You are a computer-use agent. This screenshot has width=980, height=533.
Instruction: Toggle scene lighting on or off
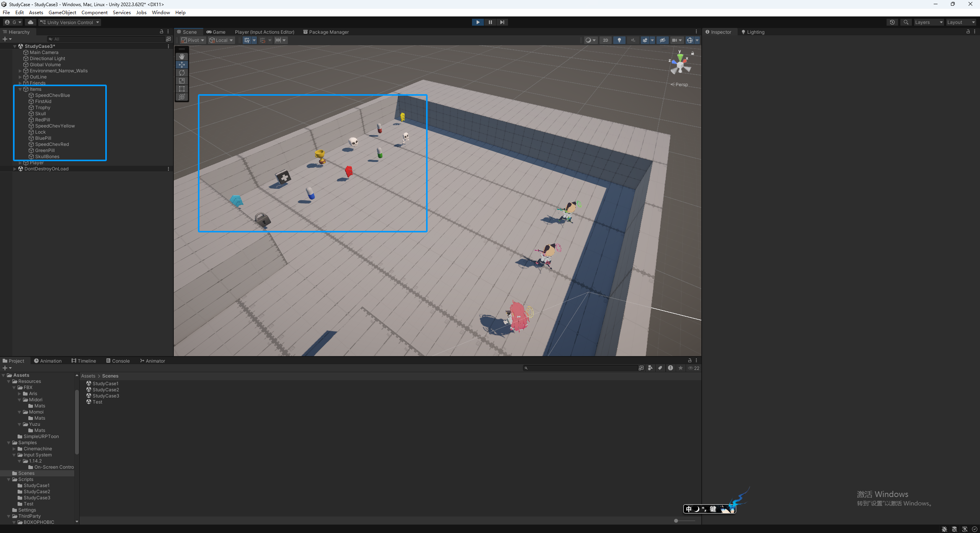pyautogui.click(x=619, y=40)
